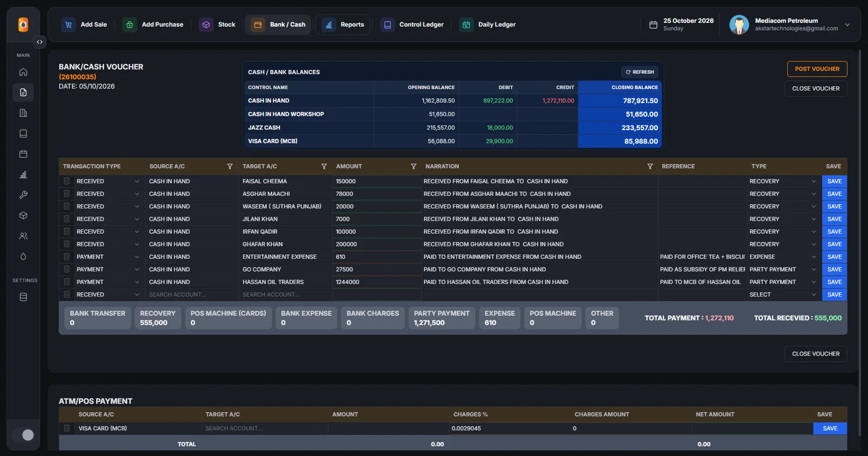Viewport: 868px width, 456px height.
Task: Delete the FAISAL CHEEMA transaction row
Action: pyautogui.click(x=66, y=181)
